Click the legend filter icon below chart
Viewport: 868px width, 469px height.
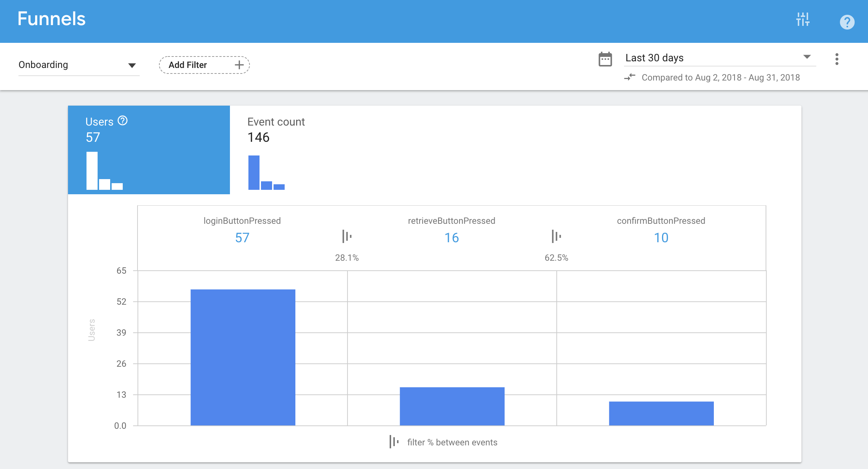(x=394, y=442)
